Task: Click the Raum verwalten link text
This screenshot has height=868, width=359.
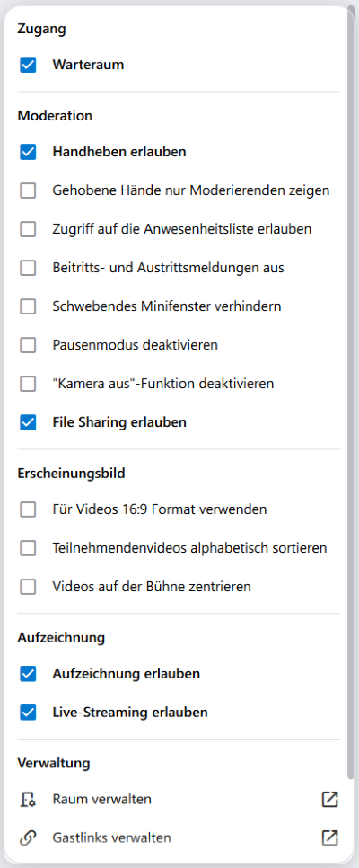Action: coord(101,800)
